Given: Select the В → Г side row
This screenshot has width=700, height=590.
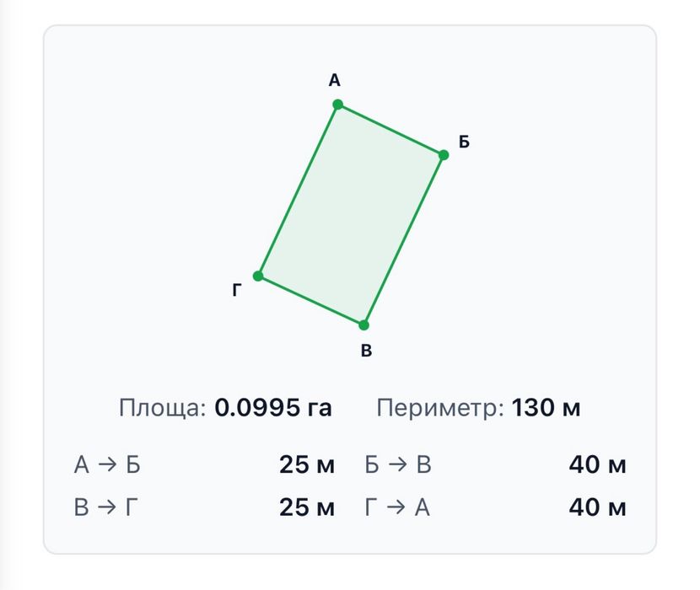Looking at the screenshot, I should point(204,507).
